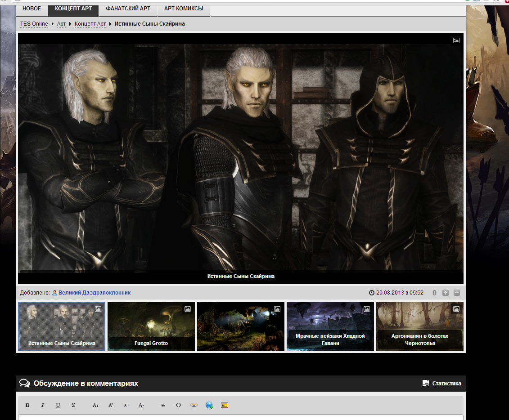Click the plus vote button
This screenshot has width=509, height=420.
click(446, 293)
